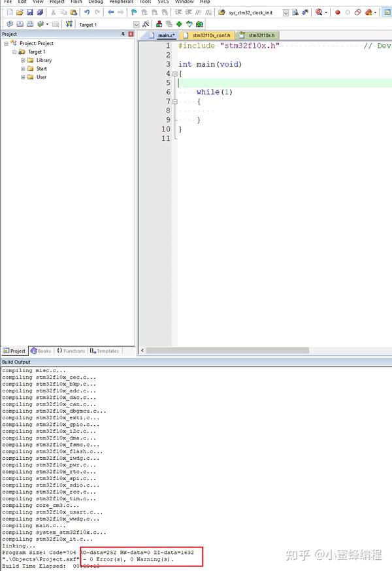This screenshot has width=392, height=571.
Task: Switch to the stm32f10x_conf.h tab
Action: (x=208, y=35)
